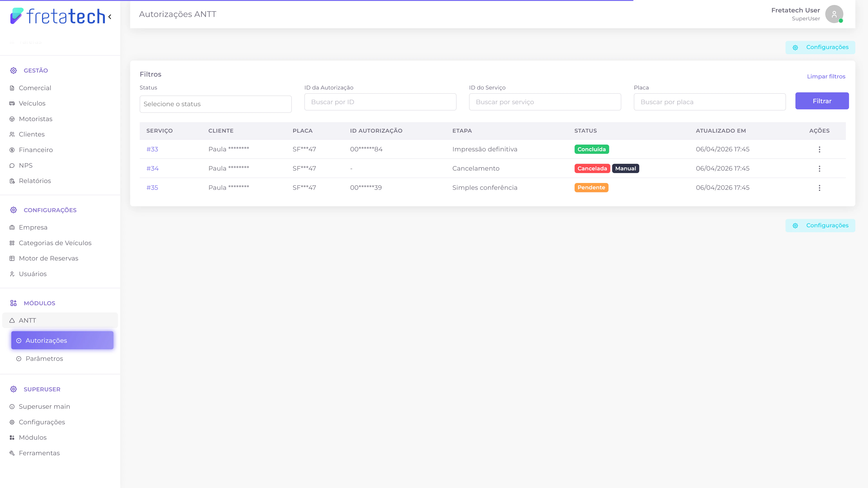Go to Parâmetros under ANTT

click(44, 359)
